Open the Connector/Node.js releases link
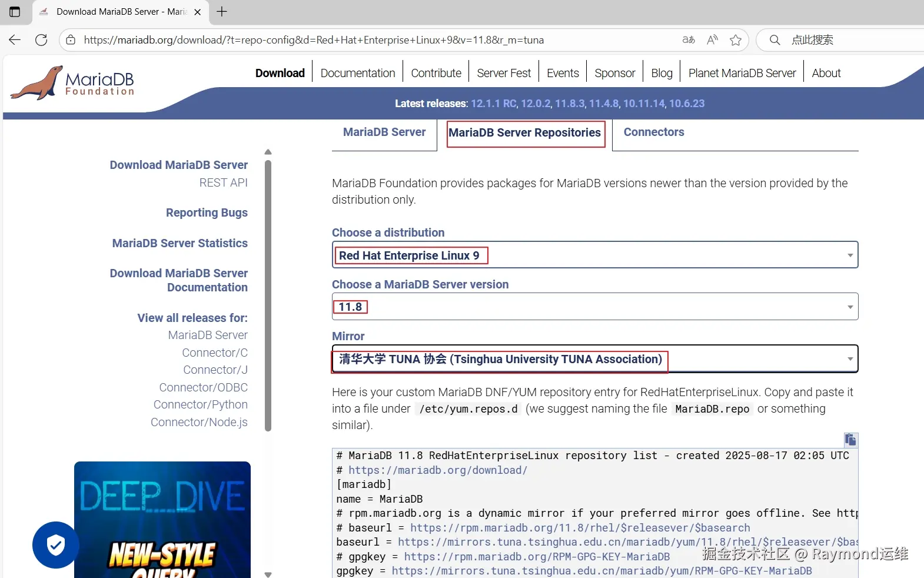The width and height of the screenshot is (924, 578). point(199,422)
